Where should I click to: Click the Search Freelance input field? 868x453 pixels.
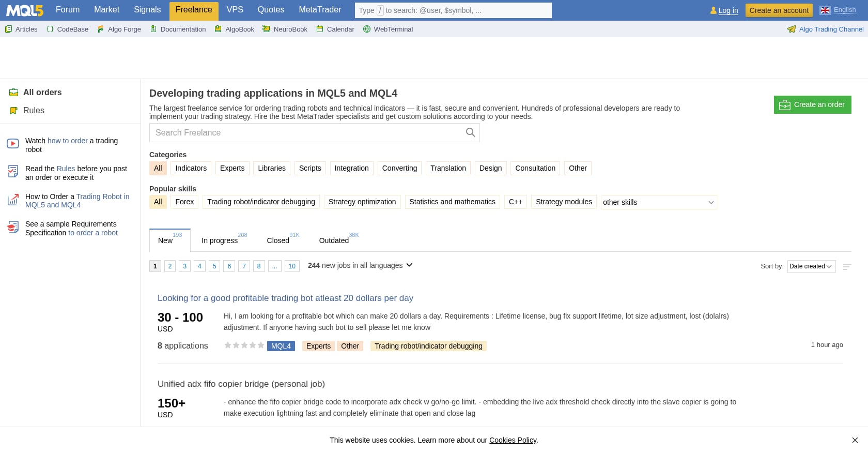314,132
